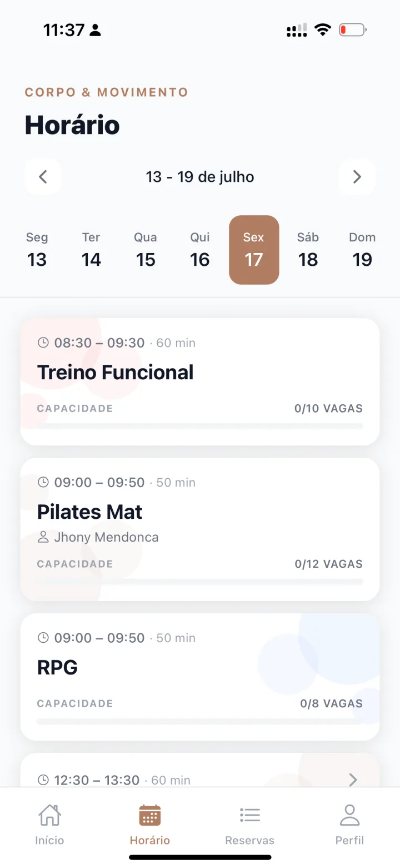
Task: Tap the Início home icon
Action: 49,815
